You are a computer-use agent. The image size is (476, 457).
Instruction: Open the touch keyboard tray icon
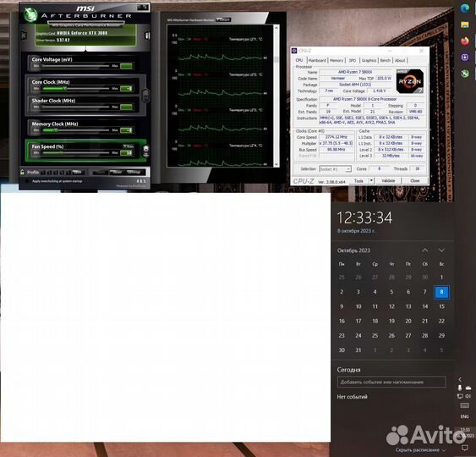point(465,405)
